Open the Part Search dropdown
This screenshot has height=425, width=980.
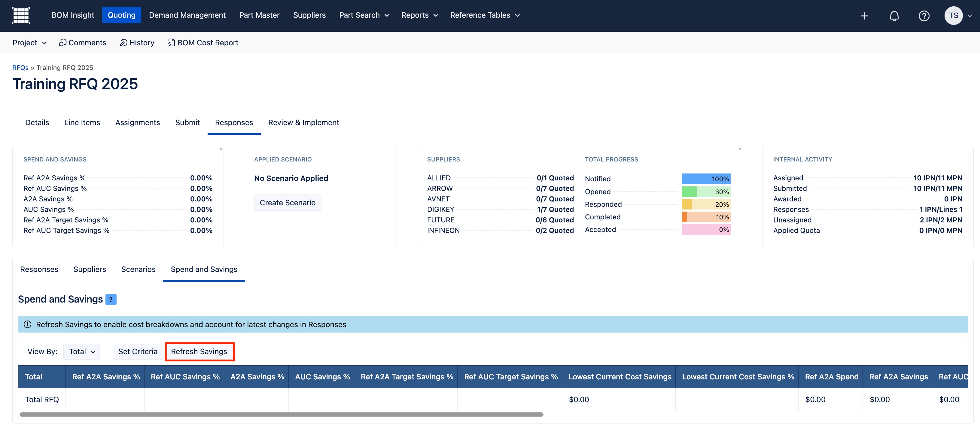(364, 15)
